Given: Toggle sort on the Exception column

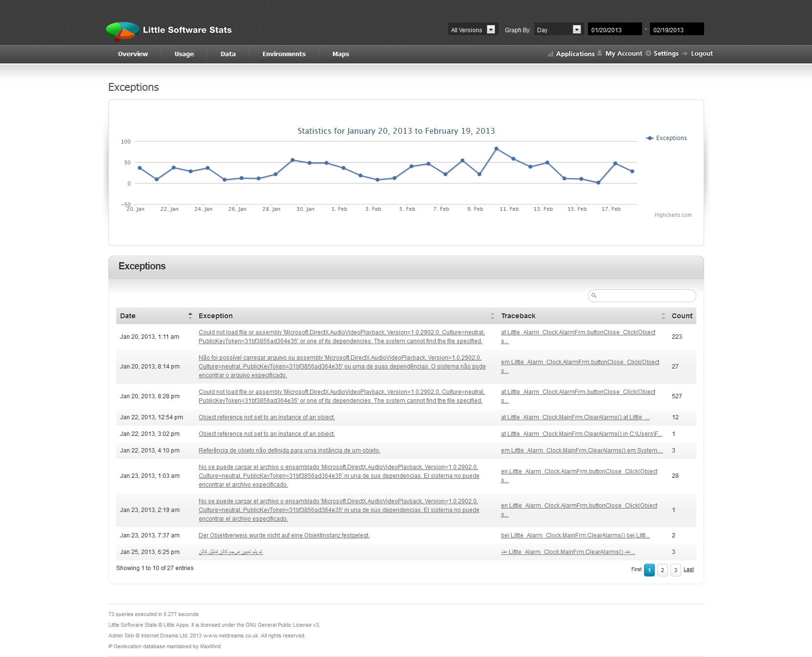Looking at the screenshot, I should 492,316.
